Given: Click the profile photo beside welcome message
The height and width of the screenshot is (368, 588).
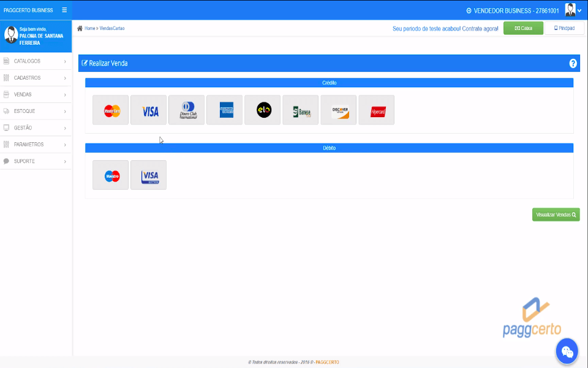Looking at the screenshot, I should pos(11,36).
